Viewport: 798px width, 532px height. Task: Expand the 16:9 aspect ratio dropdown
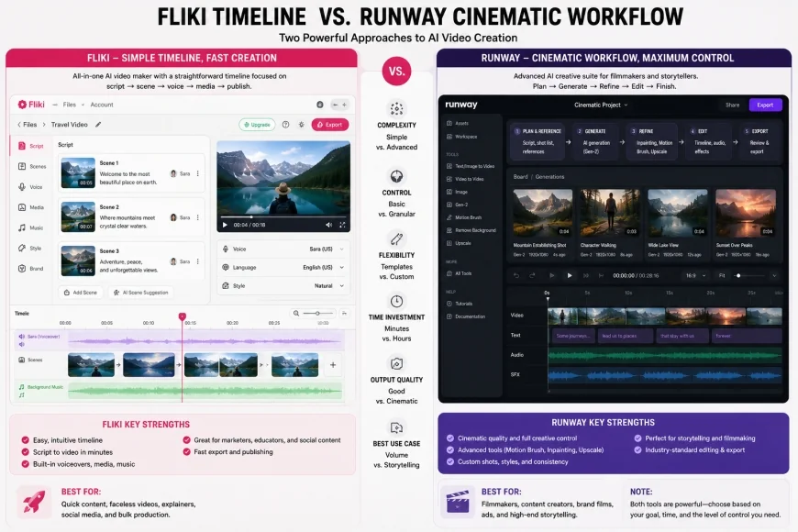pos(695,275)
